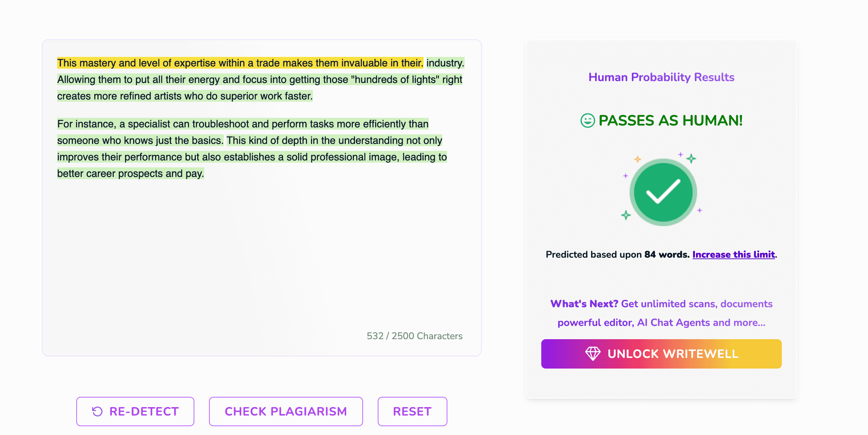
Task: Click the "What's Next?" promo text
Action: 584,304
